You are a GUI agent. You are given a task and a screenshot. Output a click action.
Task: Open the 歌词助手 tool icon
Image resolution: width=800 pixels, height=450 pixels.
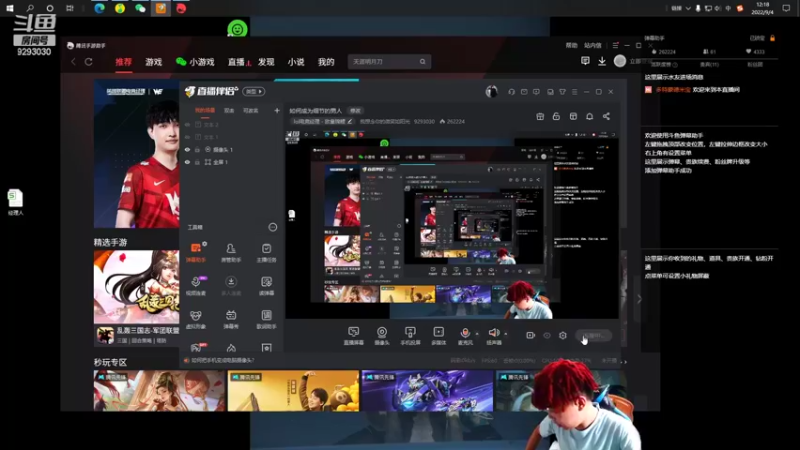click(x=266, y=319)
